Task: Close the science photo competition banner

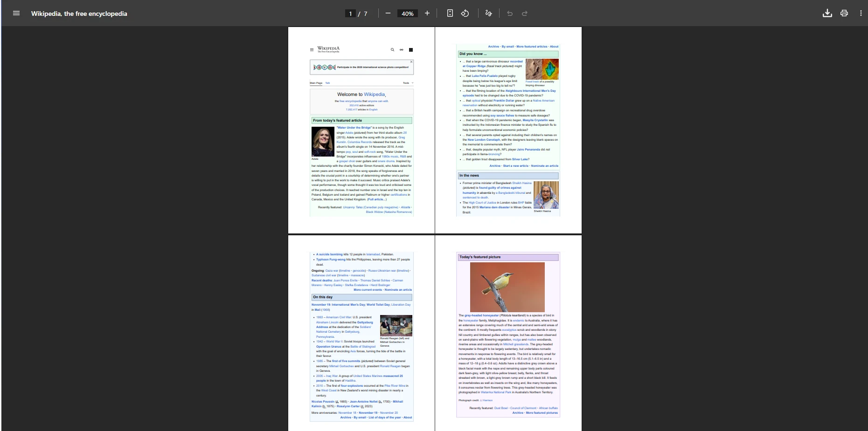Action: [x=411, y=62]
